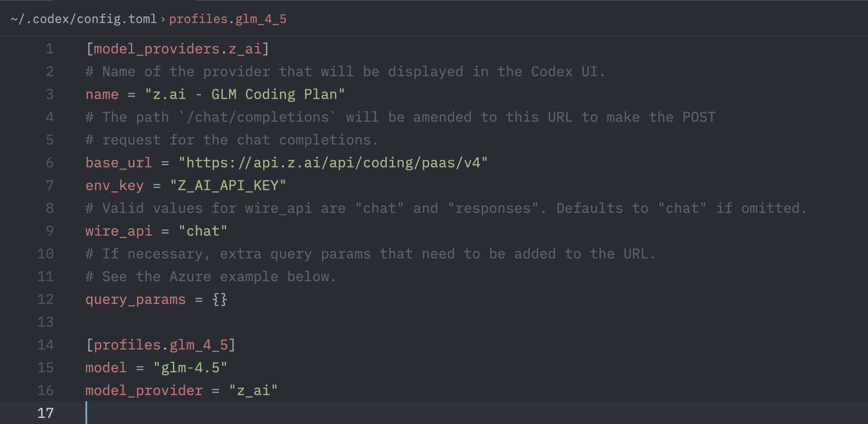Click line number 14 in the gutter

(46, 345)
